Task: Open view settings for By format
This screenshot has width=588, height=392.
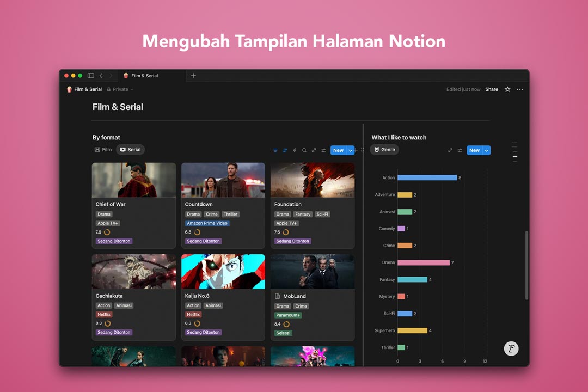Action: point(323,150)
